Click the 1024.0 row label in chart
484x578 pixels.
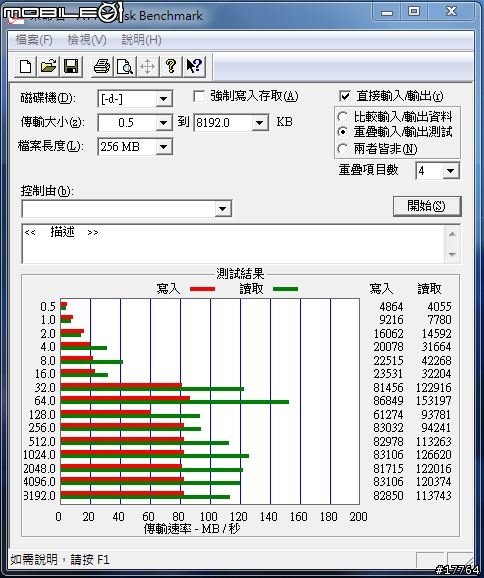39,455
